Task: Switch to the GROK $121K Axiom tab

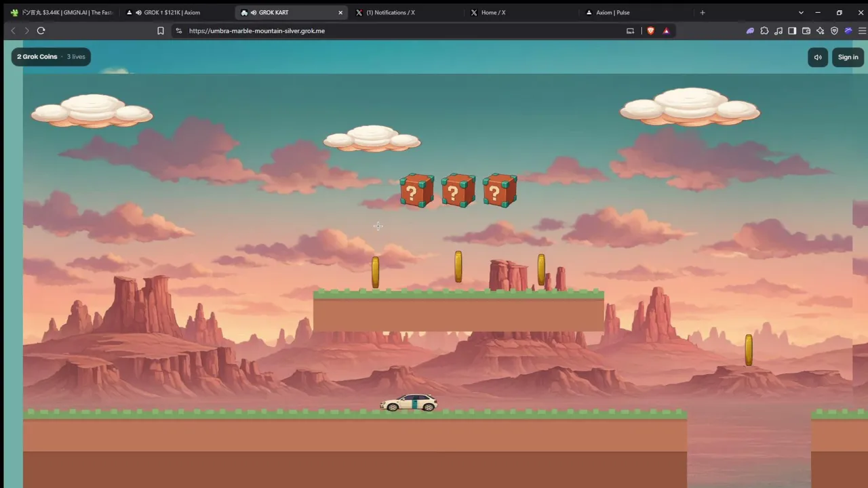Action: (x=178, y=12)
